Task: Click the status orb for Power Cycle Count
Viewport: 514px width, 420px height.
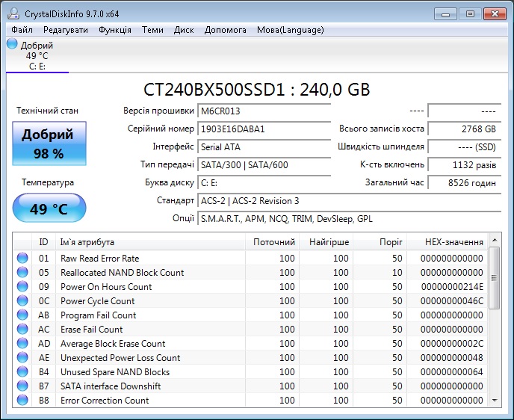Action: point(22,300)
